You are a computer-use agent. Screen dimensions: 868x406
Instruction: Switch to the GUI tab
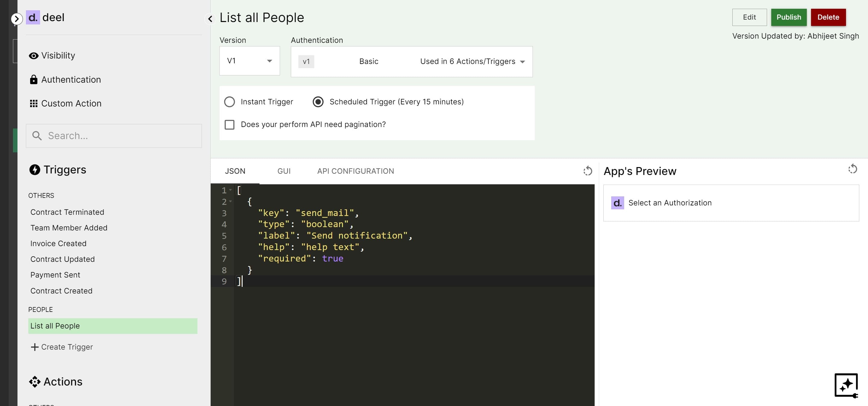(284, 171)
